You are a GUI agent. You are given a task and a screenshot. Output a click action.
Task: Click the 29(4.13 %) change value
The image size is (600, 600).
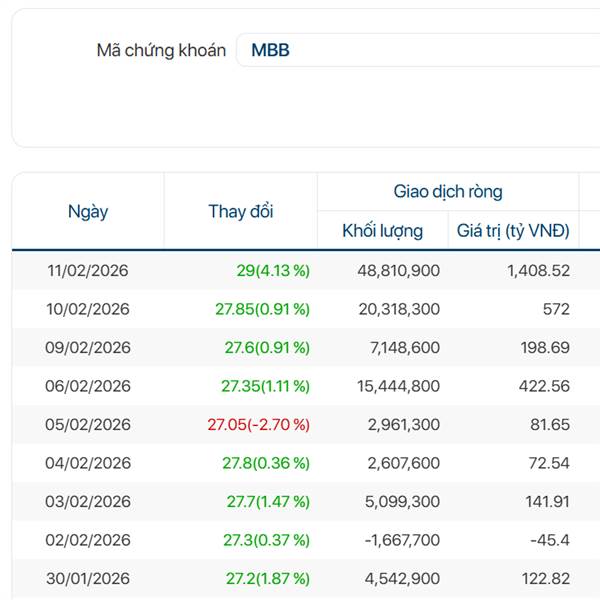[x=273, y=270]
